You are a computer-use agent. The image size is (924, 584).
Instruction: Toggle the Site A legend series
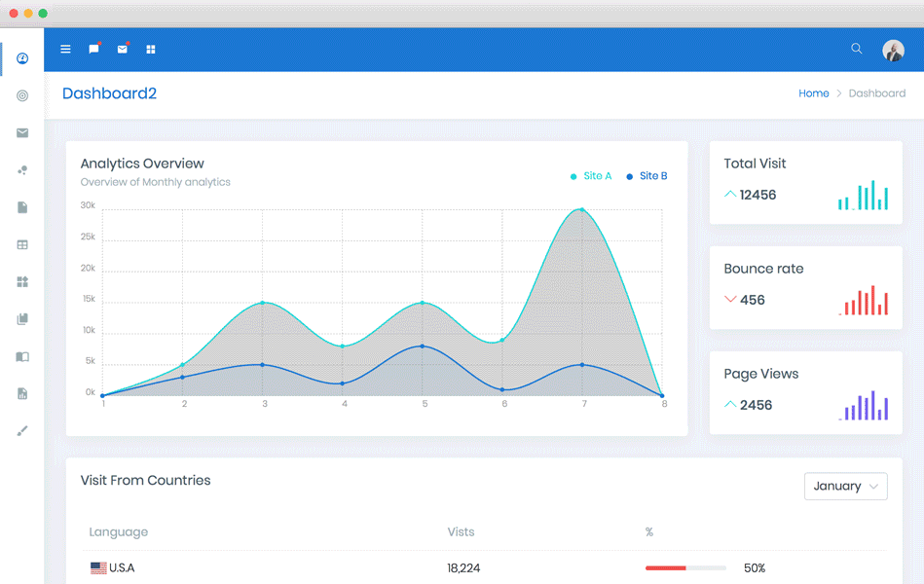coord(591,176)
